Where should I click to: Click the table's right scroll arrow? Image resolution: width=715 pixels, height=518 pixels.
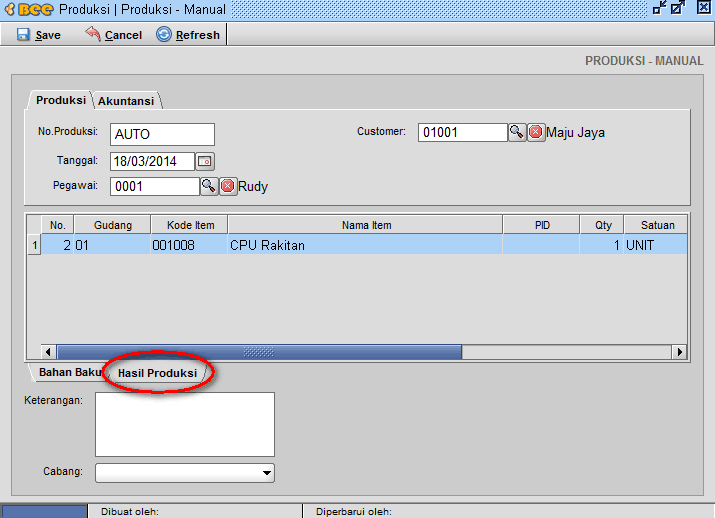point(679,352)
